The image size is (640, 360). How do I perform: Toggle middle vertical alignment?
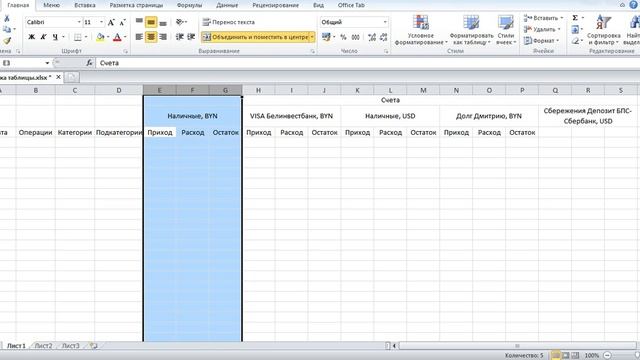[151, 22]
